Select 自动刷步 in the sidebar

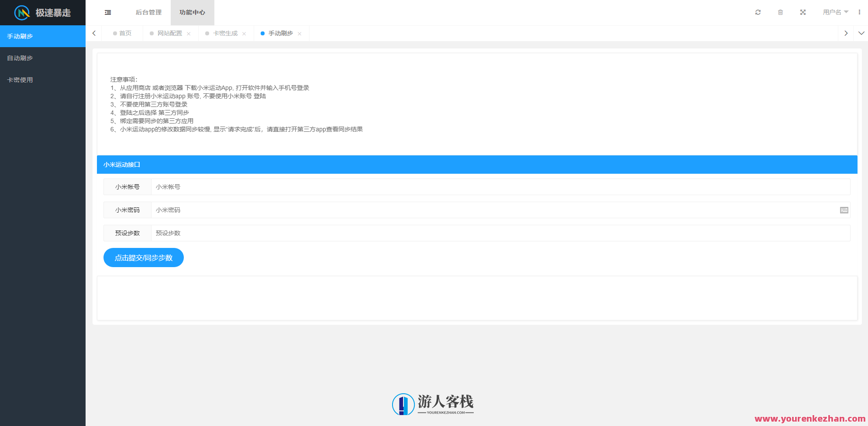click(x=19, y=58)
